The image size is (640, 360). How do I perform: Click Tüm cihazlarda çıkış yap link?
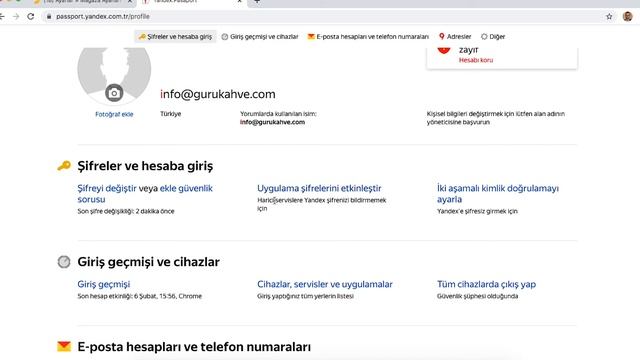pyautogui.click(x=487, y=284)
